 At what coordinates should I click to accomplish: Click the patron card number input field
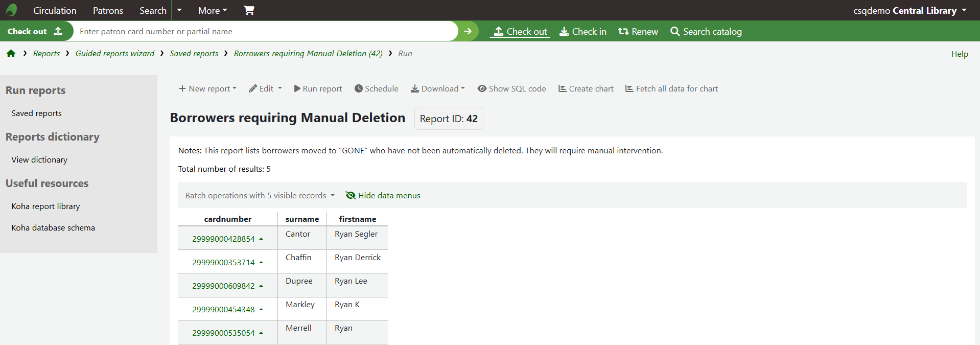point(266,31)
